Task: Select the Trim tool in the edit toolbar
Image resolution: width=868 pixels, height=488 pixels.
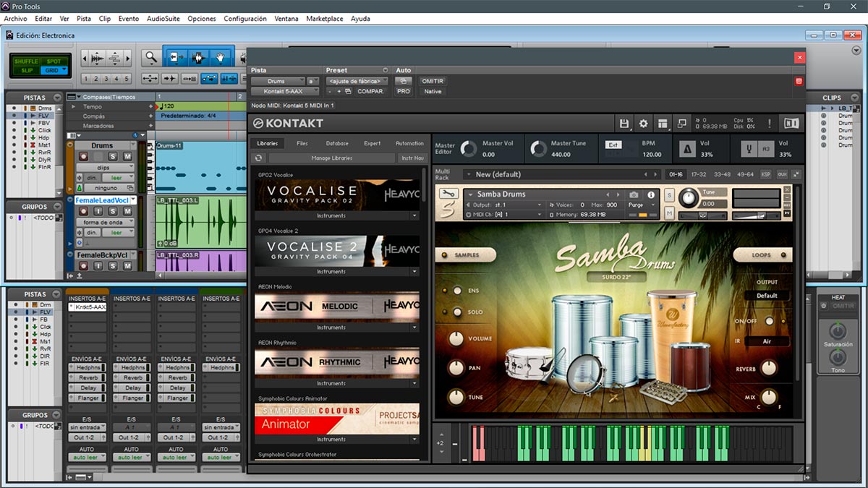Action: [176, 58]
